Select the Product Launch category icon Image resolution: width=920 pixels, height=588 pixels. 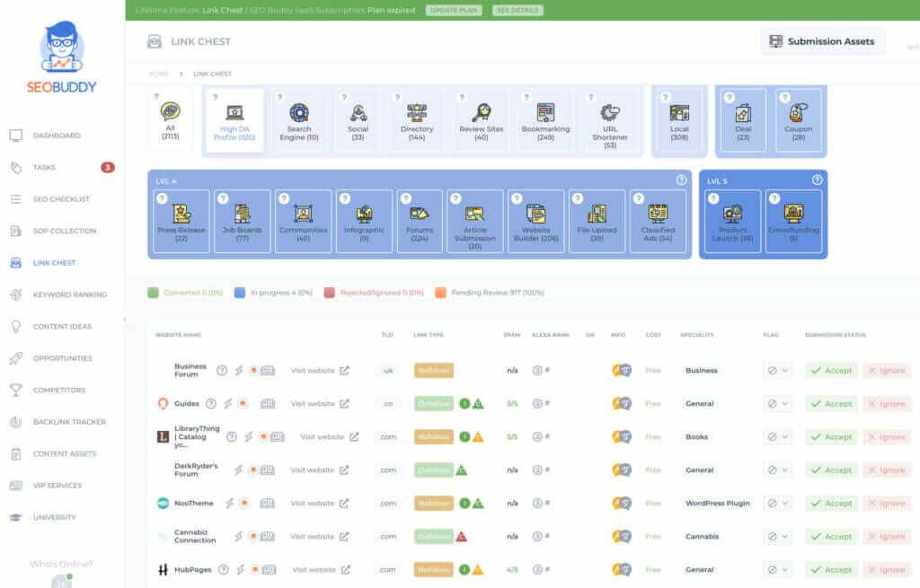733,214
